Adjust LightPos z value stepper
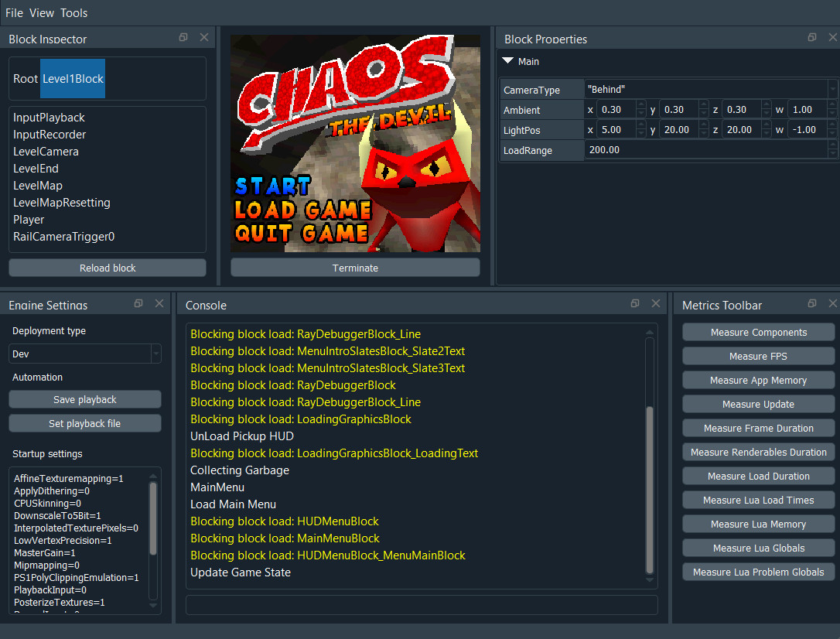This screenshot has height=639, width=840. point(767,130)
